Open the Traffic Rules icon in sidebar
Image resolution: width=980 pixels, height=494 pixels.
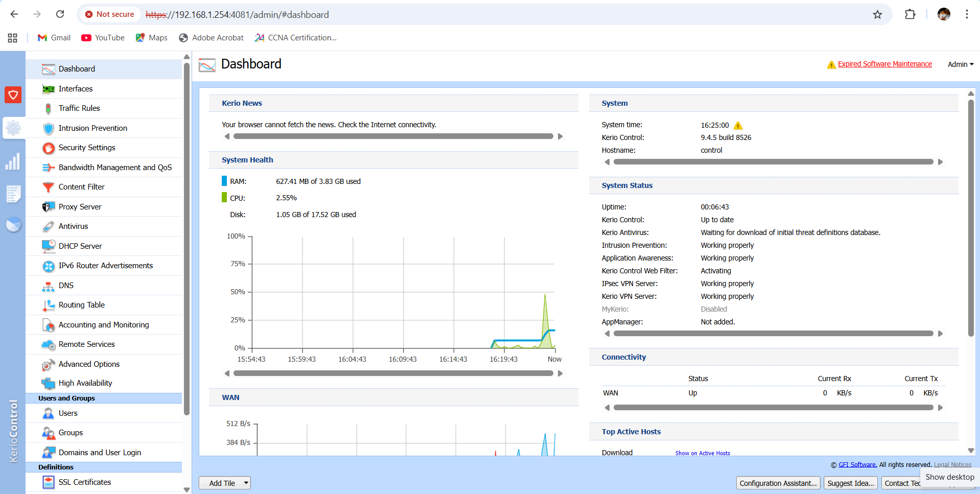pos(48,108)
